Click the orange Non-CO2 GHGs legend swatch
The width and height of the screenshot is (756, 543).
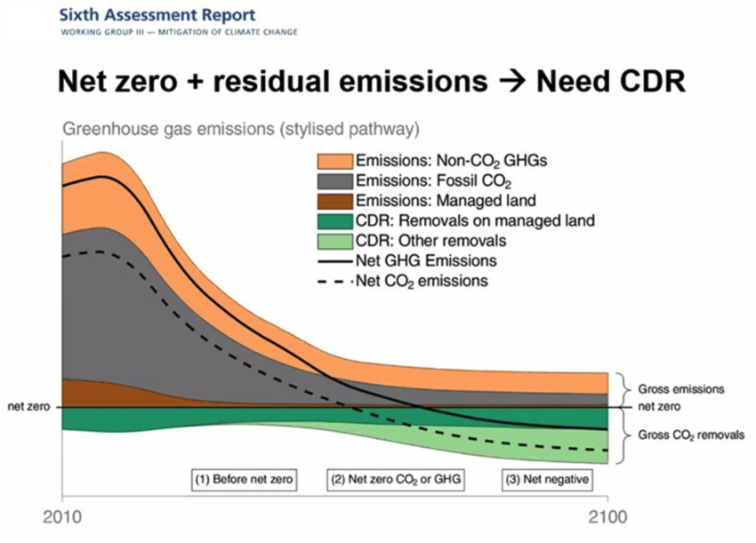(x=335, y=161)
